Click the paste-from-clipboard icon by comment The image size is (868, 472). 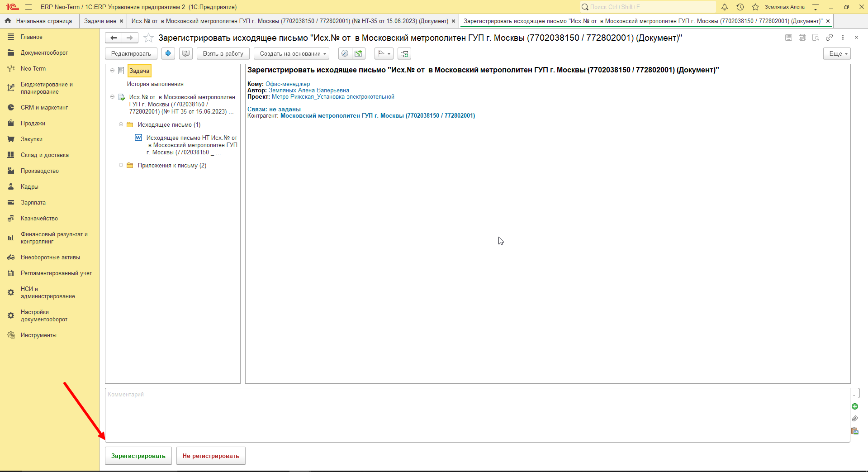pyautogui.click(x=855, y=431)
